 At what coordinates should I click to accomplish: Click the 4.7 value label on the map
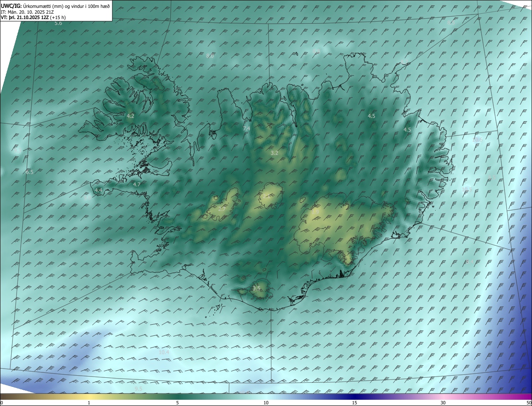pyautogui.click(x=137, y=184)
